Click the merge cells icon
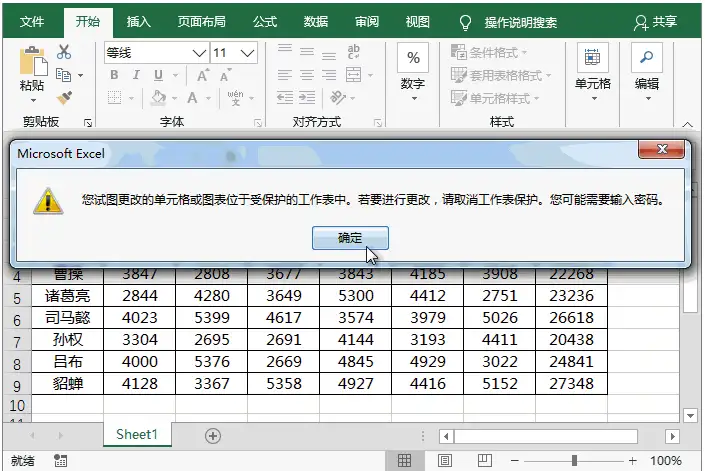The width and height of the screenshot is (705, 471). [x=353, y=75]
